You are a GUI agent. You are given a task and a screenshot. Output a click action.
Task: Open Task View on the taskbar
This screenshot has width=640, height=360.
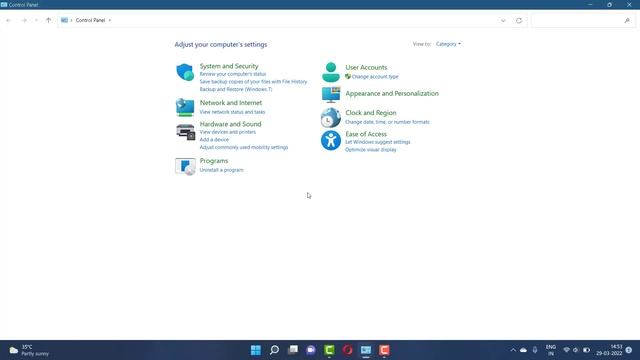point(293,350)
